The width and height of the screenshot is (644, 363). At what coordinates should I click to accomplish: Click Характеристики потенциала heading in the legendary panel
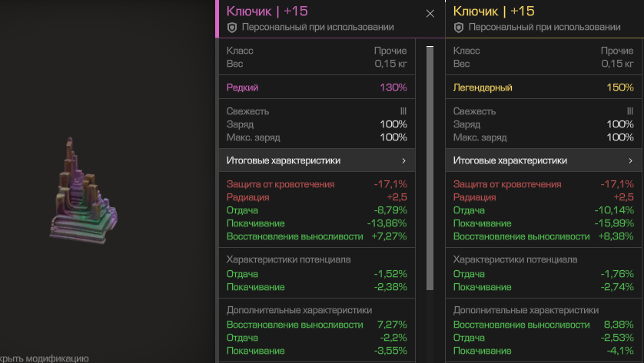tap(515, 259)
